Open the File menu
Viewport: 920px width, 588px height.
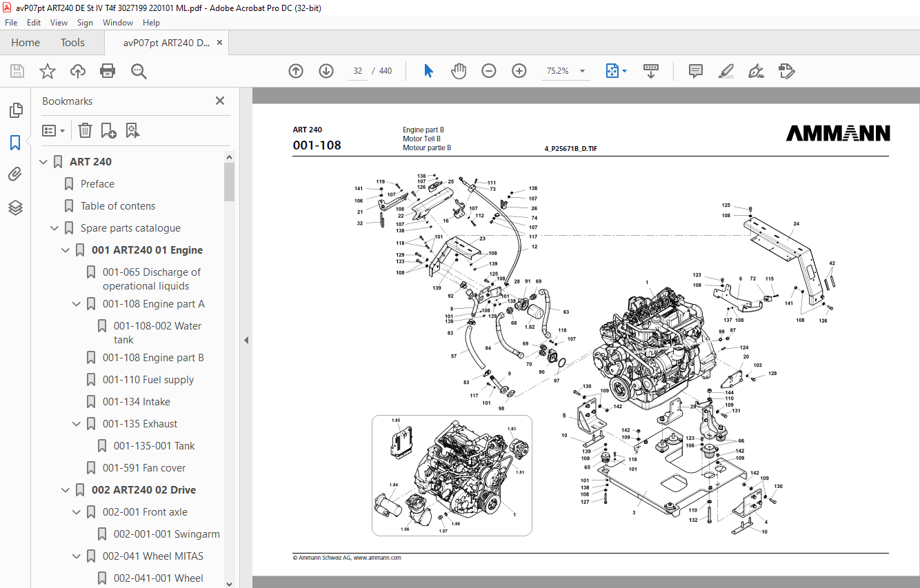[x=11, y=23]
